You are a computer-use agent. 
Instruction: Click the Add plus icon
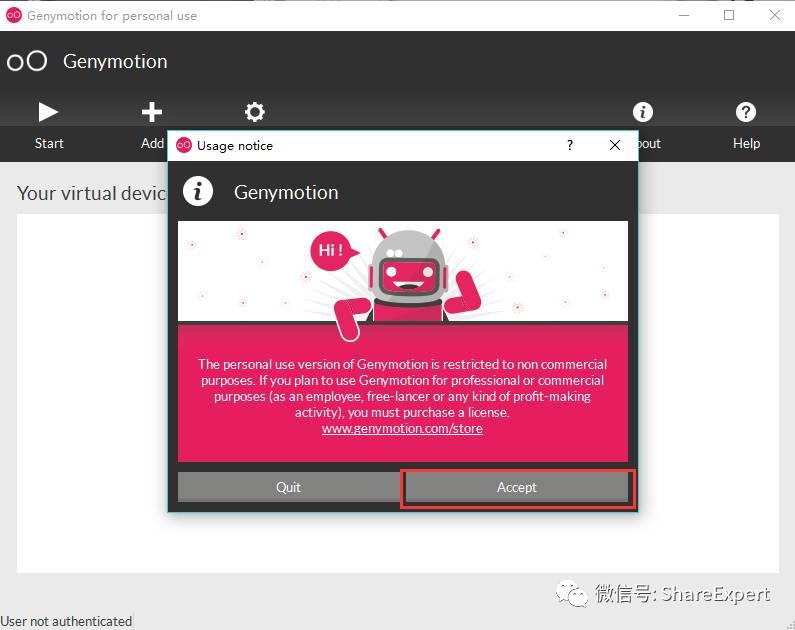click(x=152, y=112)
